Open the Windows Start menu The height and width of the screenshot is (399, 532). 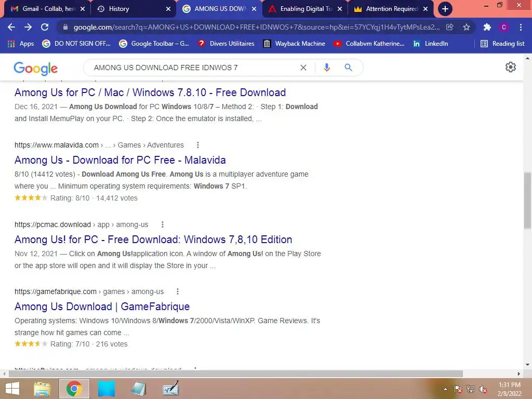coord(12,389)
